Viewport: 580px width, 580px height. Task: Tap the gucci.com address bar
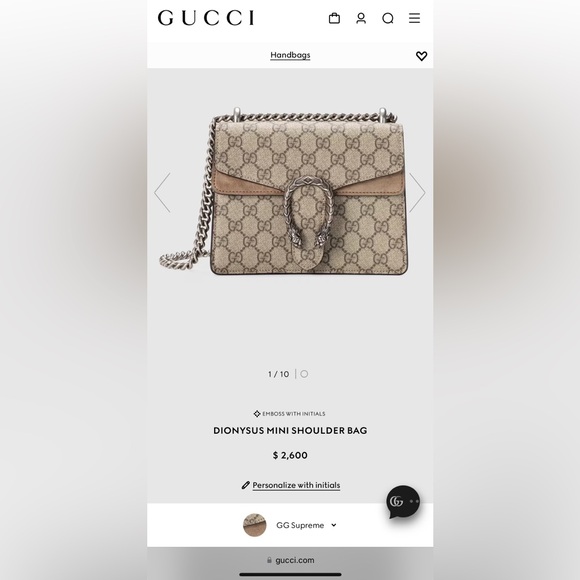coord(290,560)
